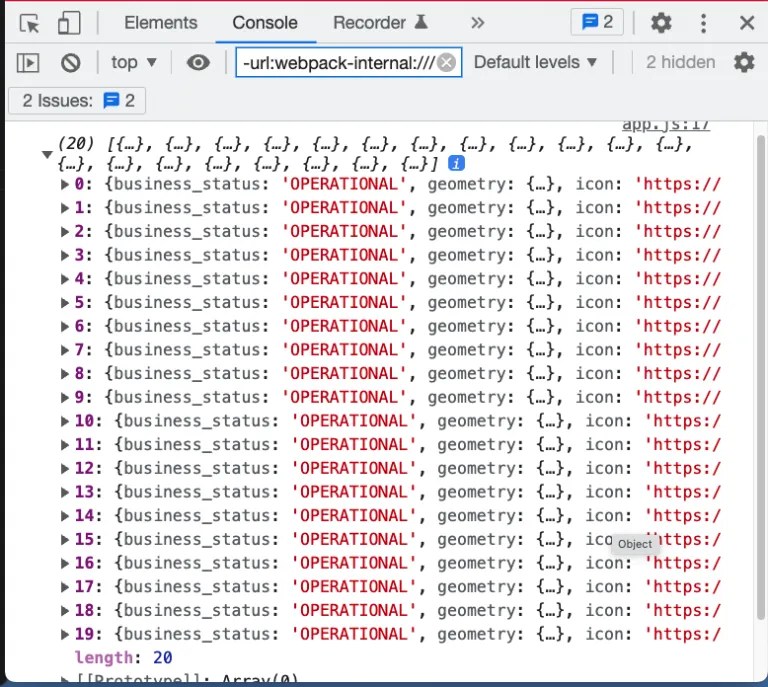Click the icon URL string in row 12

[682, 468]
